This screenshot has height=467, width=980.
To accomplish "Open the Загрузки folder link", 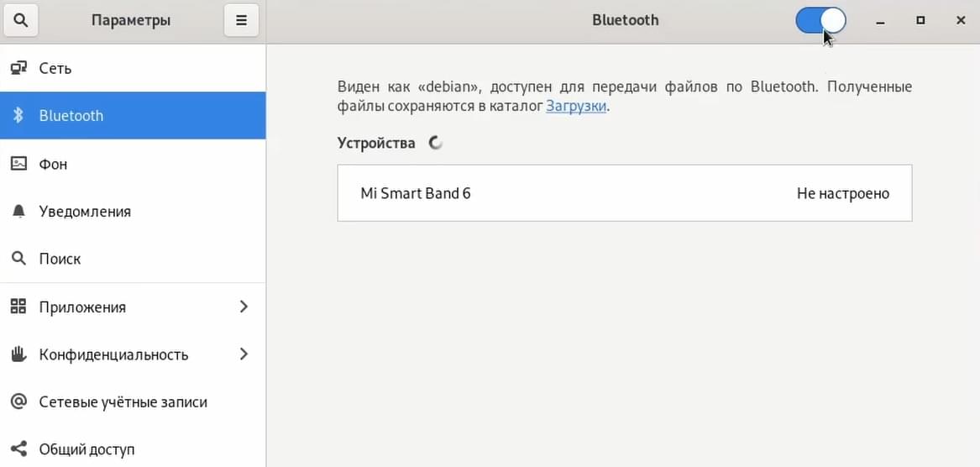I will [575, 107].
